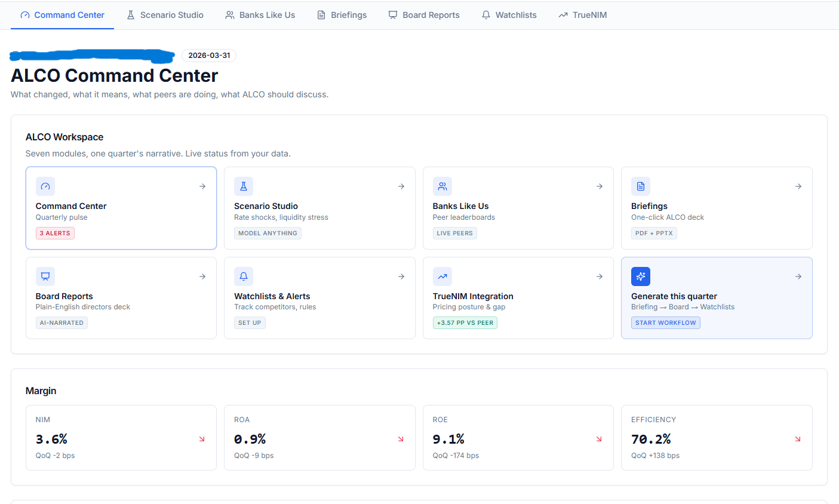Click the QoQ -9 bps text
Image resolution: width=839 pixels, height=504 pixels.
[254, 456]
